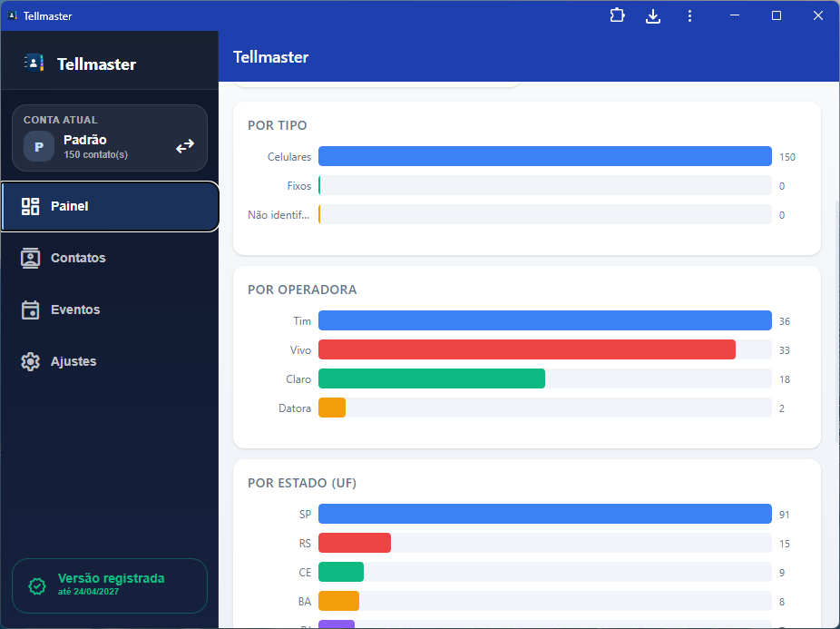Select the green Claro bar

pyautogui.click(x=431, y=379)
